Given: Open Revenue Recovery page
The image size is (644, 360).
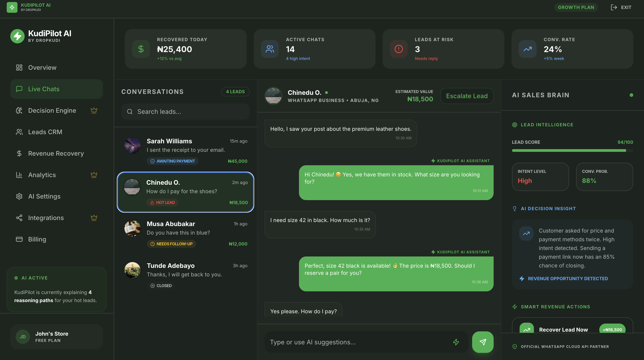Looking at the screenshot, I should coord(56,153).
